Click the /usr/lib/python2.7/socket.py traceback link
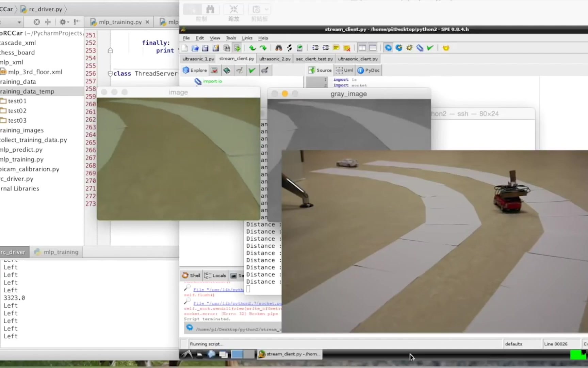 [237, 303]
